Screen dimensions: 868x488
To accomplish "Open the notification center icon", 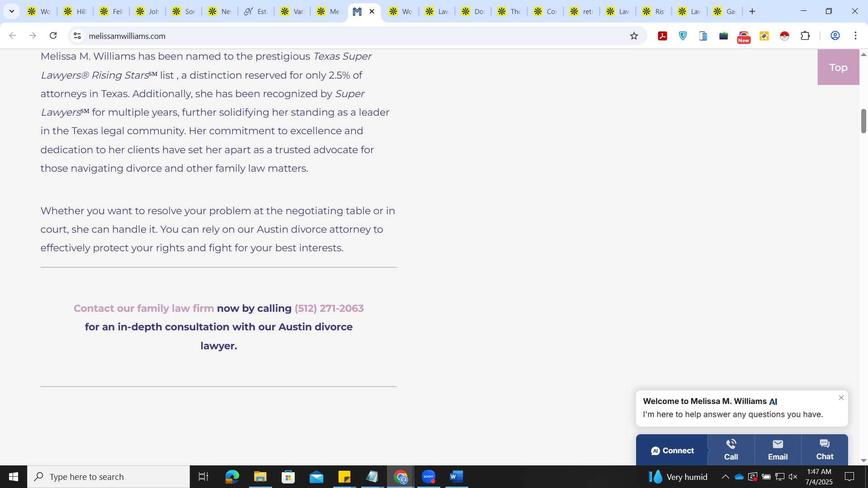I will point(849,477).
